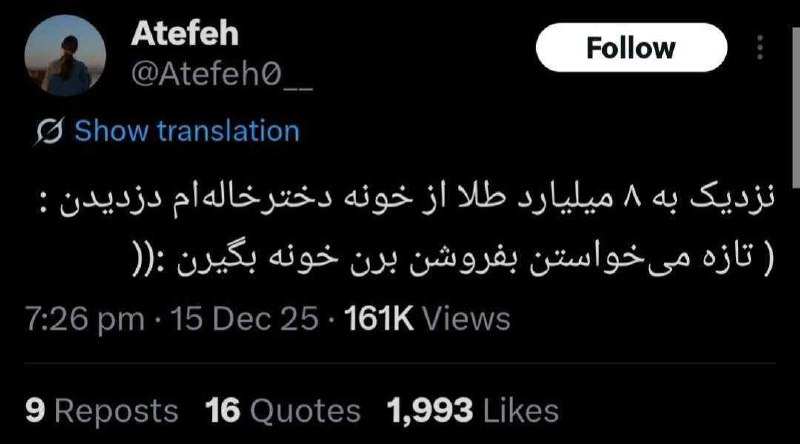The image size is (800, 444).
Task: Click the word Views after 161K
Action: (x=466, y=319)
